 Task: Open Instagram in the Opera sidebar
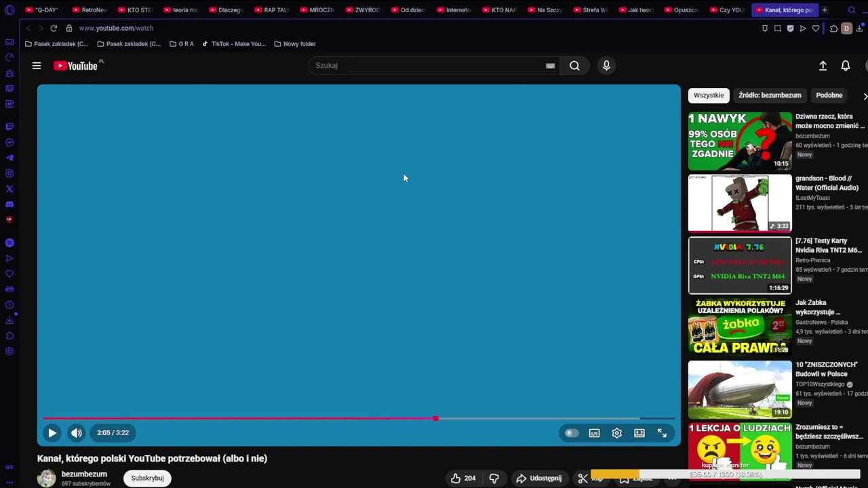click(x=9, y=174)
